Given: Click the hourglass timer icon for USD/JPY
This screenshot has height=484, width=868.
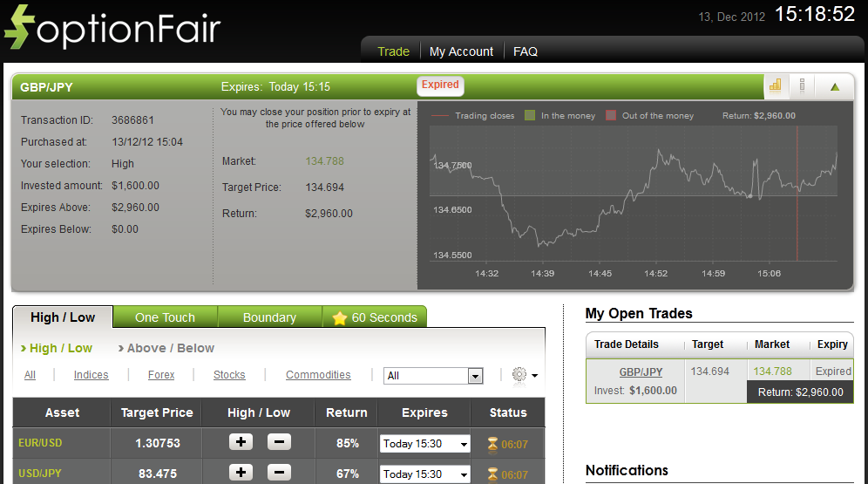Looking at the screenshot, I should (492, 474).
